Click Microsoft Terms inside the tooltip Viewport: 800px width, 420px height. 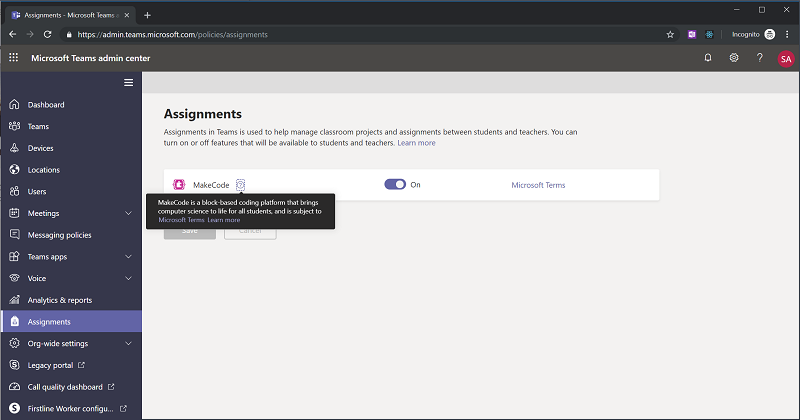point(181,220)
